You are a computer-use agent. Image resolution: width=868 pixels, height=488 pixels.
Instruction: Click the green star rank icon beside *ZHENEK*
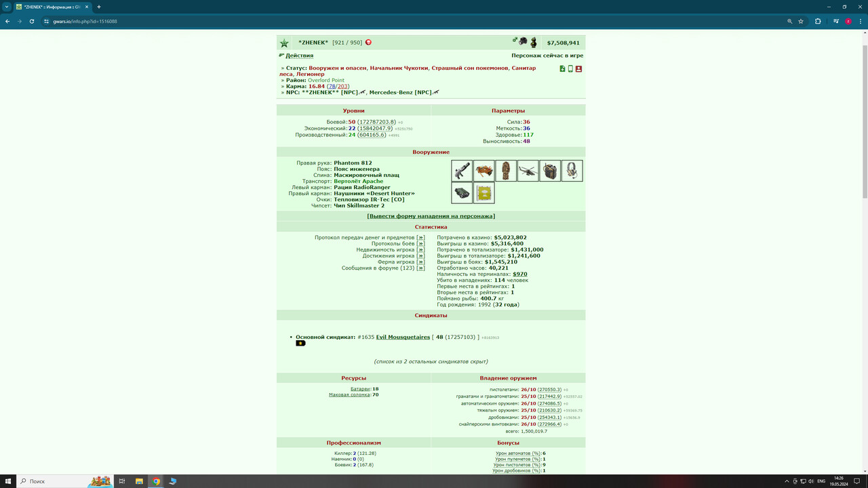[x=284, y=43]
